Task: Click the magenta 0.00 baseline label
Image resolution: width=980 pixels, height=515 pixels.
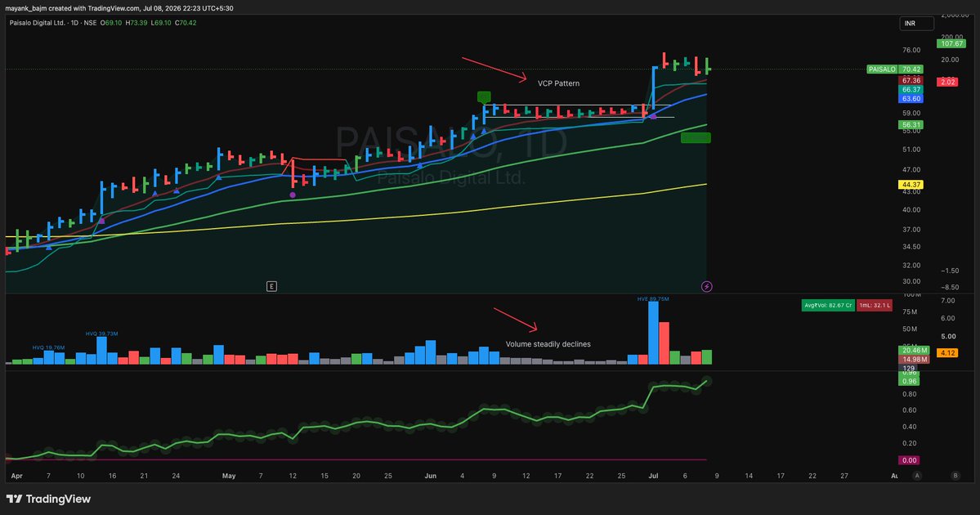Action: [x=910, y=460]
